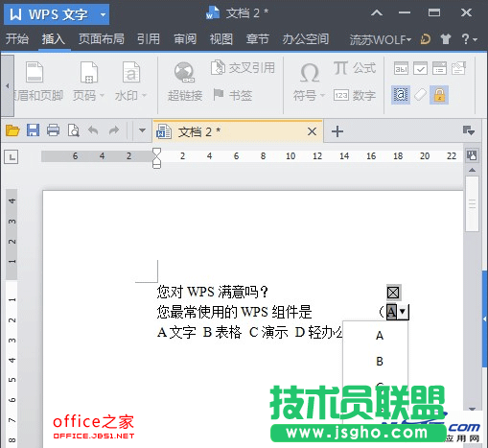Open the 流苏WOLF account dropdown
This screenshot has height=448, width=488.
pos(380,39)
